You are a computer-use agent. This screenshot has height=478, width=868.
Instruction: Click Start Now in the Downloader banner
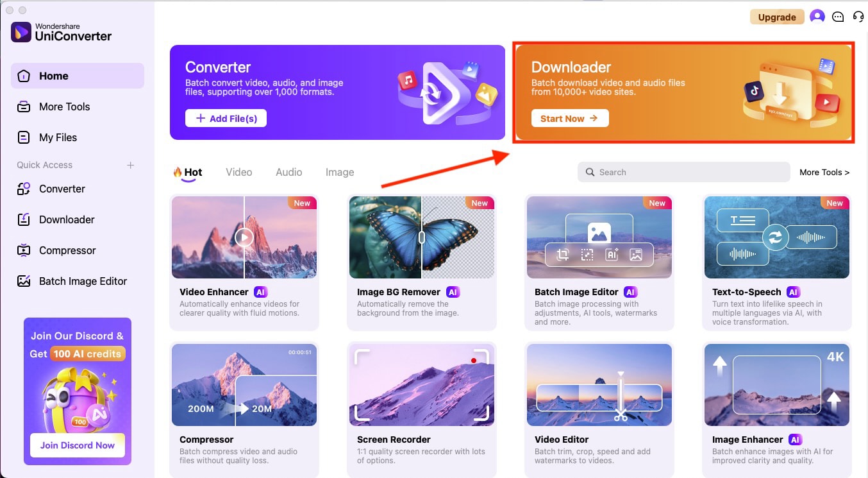point(569,118)
